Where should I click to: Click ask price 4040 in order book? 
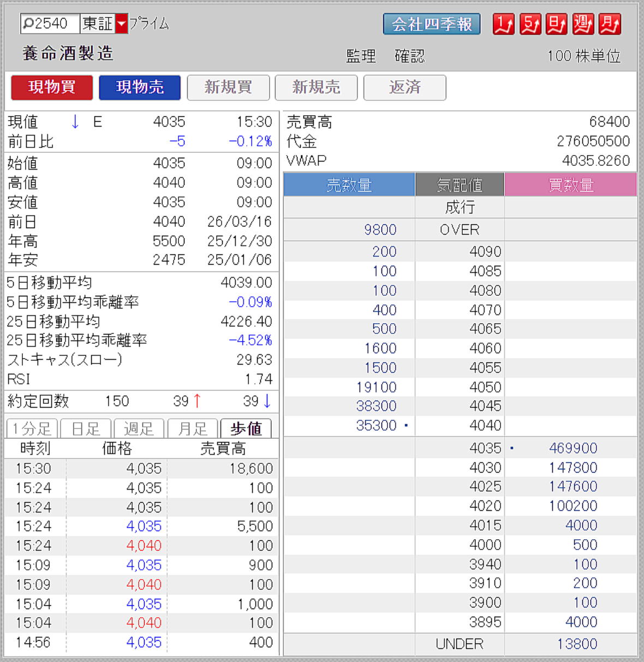point(485,426)
